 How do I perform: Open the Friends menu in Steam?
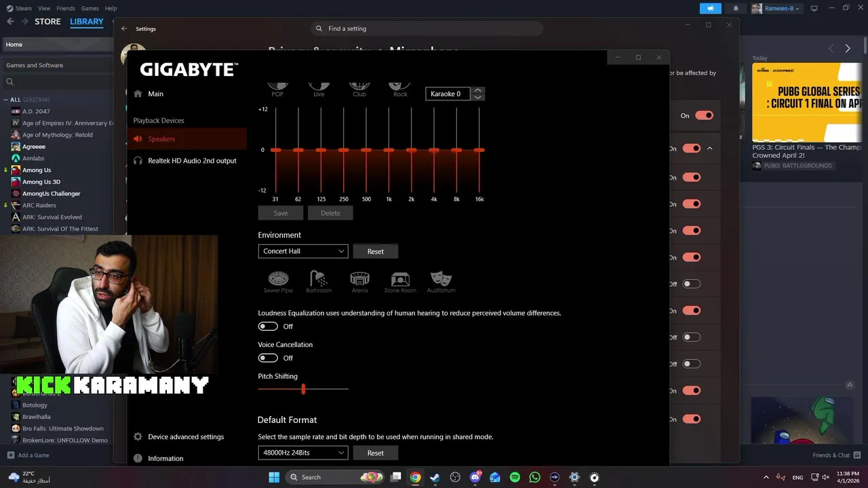pyautogui.click(x=66, y=8)
